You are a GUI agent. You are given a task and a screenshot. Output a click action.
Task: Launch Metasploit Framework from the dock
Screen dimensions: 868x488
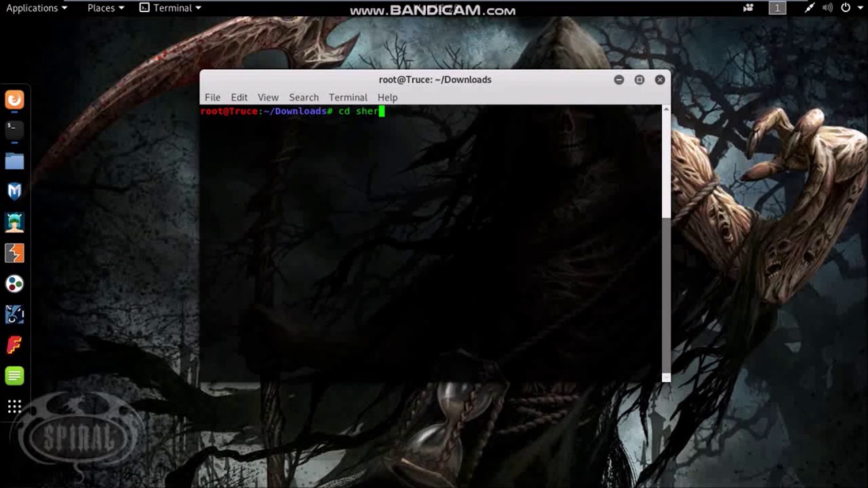click(14, 192)
